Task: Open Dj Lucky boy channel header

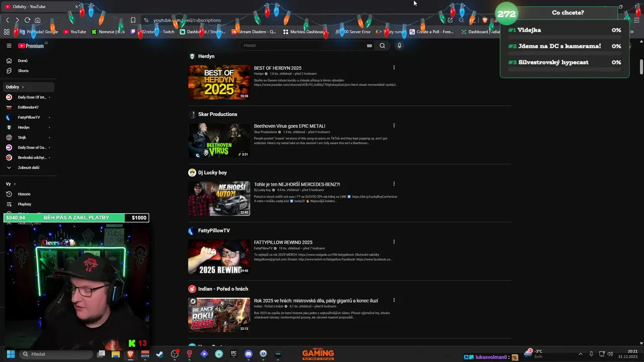Action: pos(208,172)
